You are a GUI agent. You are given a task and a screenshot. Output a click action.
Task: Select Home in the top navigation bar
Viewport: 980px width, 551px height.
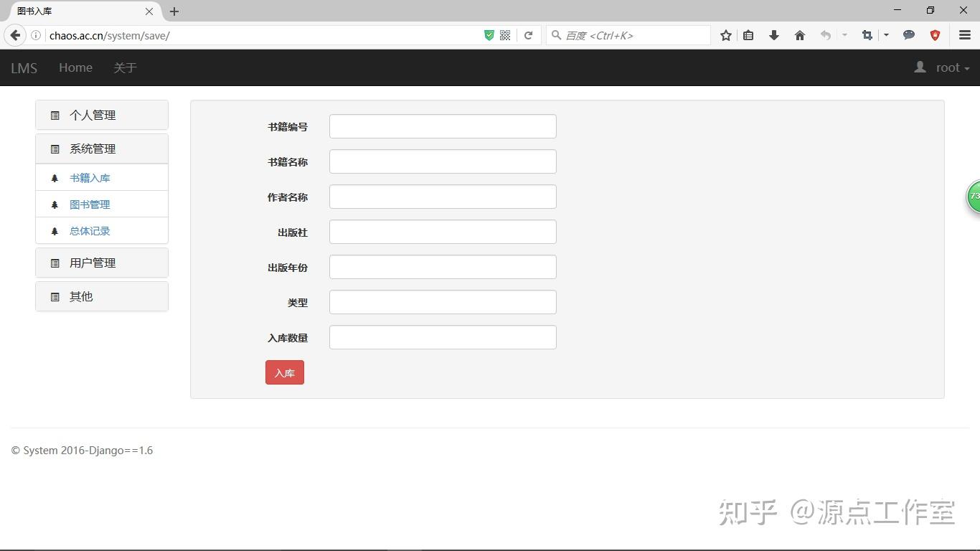75,67
